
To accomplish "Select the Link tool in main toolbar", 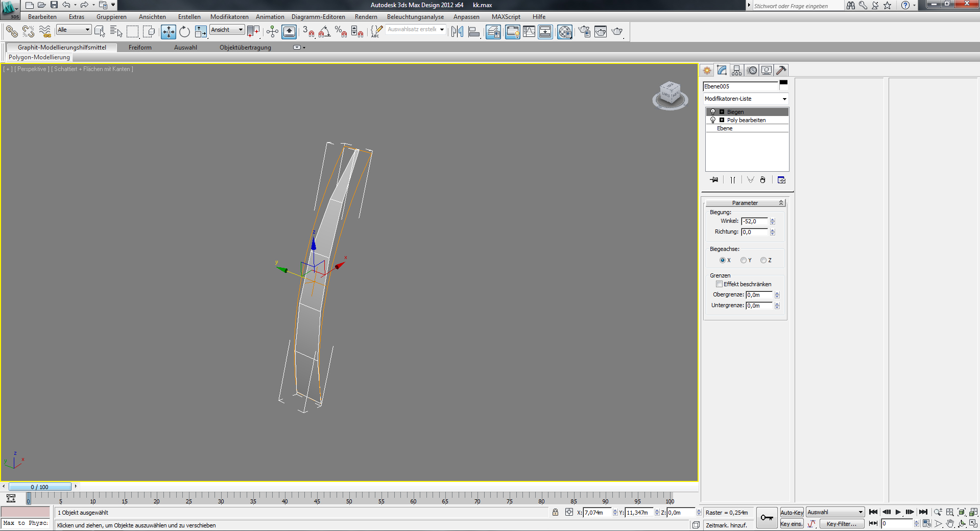I will pyautogui.click(x=12, y=32).
